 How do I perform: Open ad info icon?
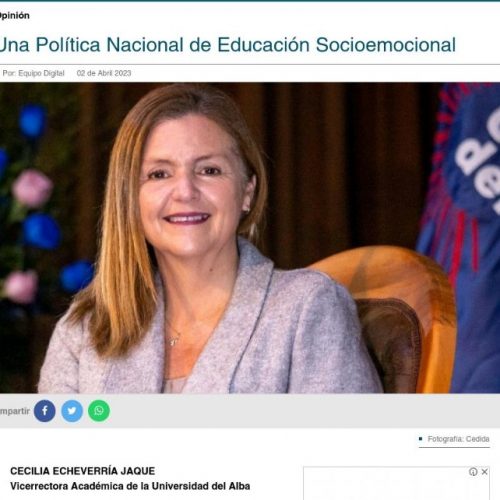pos(473,472)
